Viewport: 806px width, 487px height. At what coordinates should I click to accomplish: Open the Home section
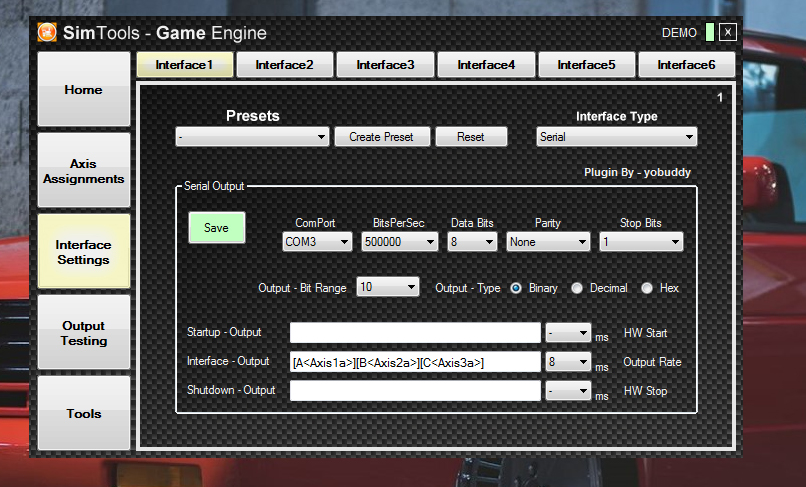click(84, 89)
